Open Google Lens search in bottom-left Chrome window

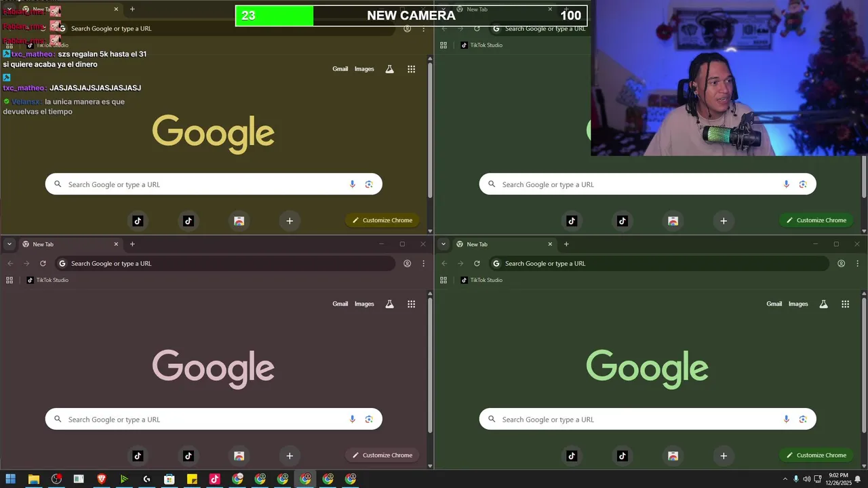(369, 420)
